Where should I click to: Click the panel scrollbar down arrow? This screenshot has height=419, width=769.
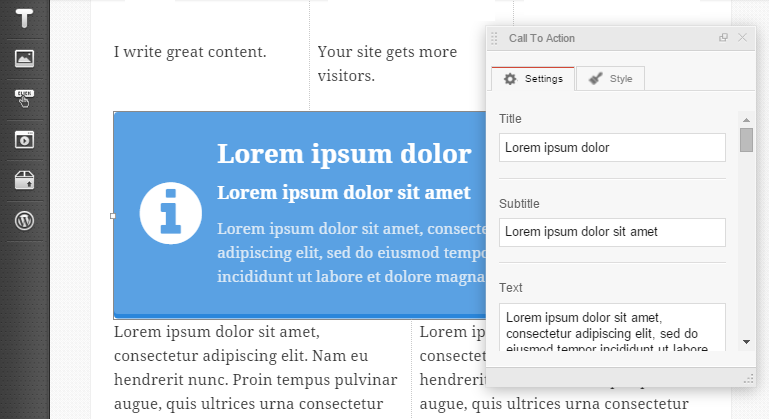746,342
